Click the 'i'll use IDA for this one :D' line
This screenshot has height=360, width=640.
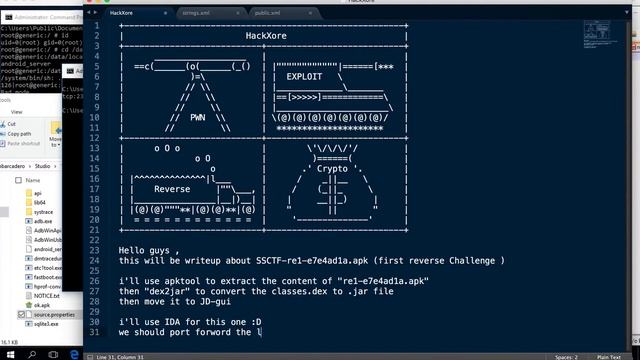pos(190,322)
